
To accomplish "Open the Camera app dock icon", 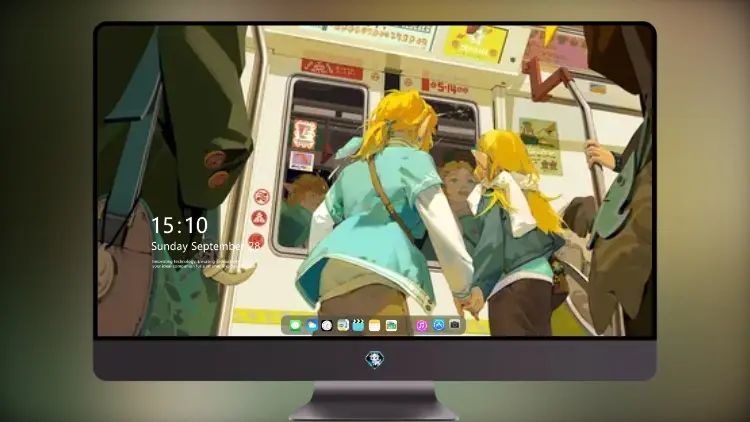I will pos(455,325).
